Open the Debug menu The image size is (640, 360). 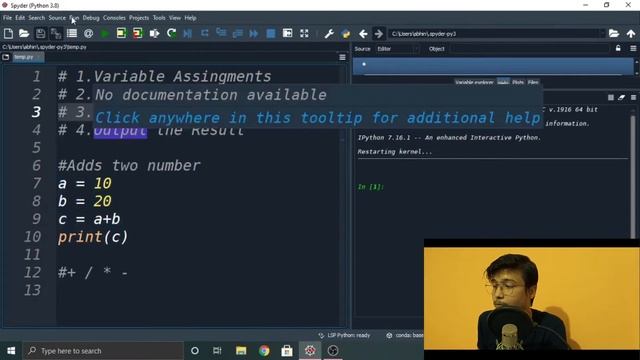91,18
